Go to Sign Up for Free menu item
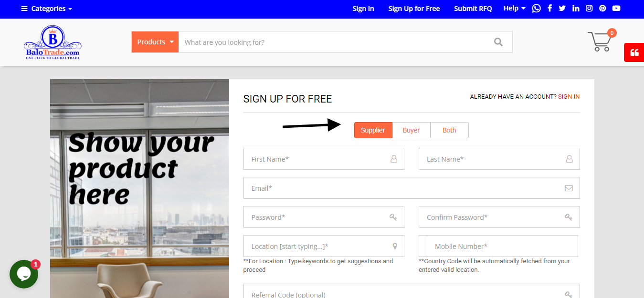 (x=414, y=9)
